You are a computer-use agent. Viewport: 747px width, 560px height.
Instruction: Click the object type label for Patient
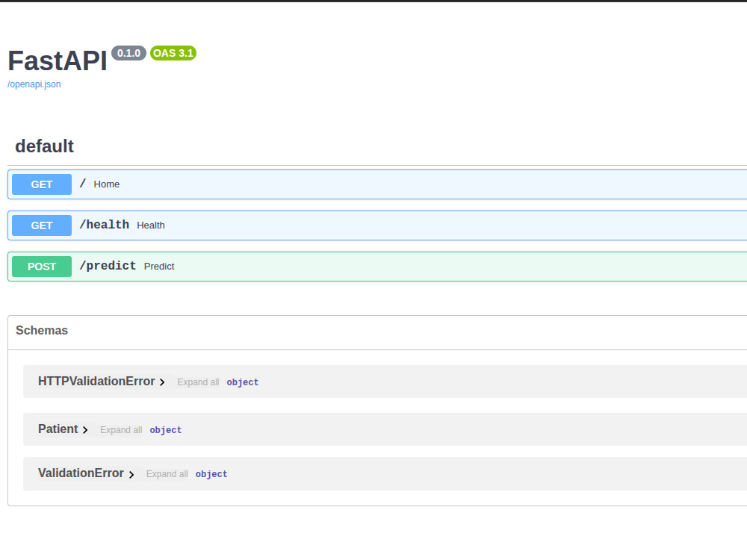click(165, 430)
